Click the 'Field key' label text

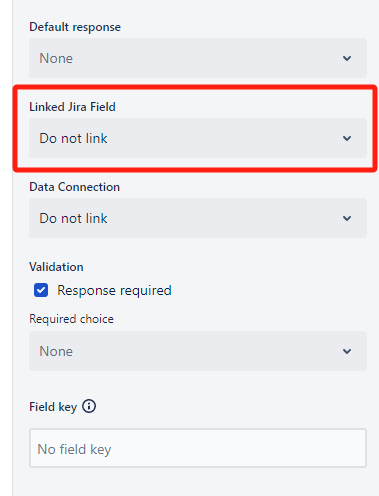tap(53, 407)
